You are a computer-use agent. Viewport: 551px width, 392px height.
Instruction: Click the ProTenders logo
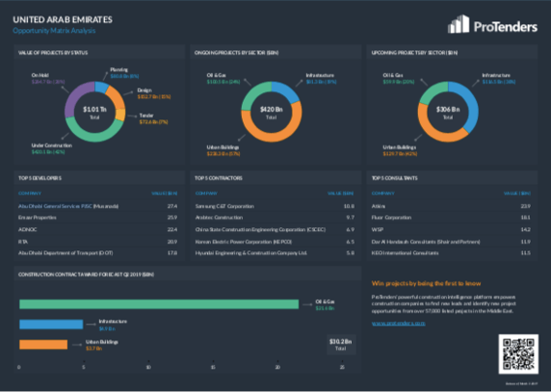tap(492, 25)
